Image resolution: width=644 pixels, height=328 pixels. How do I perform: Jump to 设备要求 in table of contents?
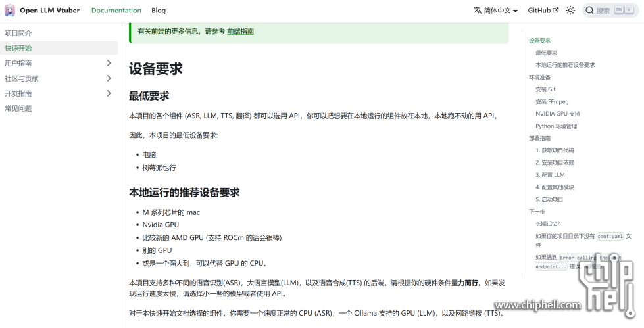click(539, 41)
